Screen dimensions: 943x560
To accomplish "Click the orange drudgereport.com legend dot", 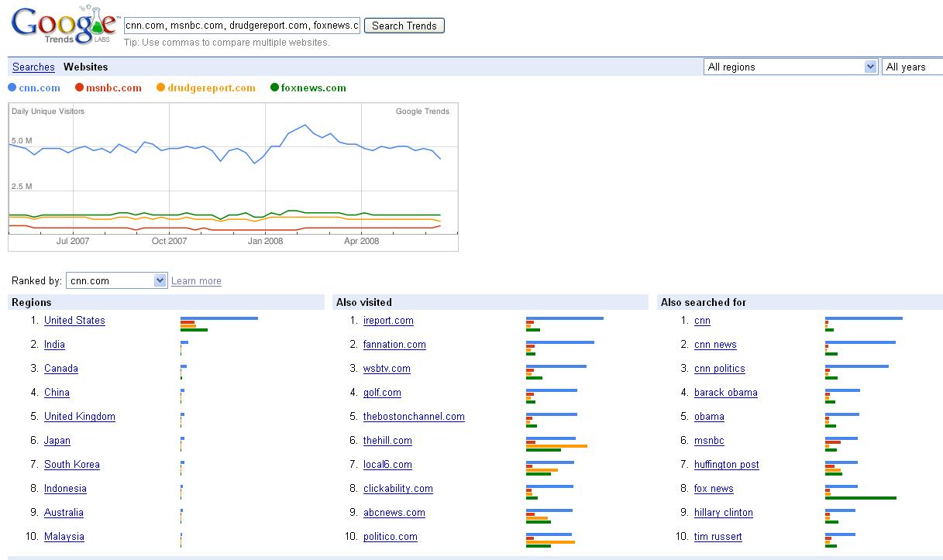I will (160, 88).
